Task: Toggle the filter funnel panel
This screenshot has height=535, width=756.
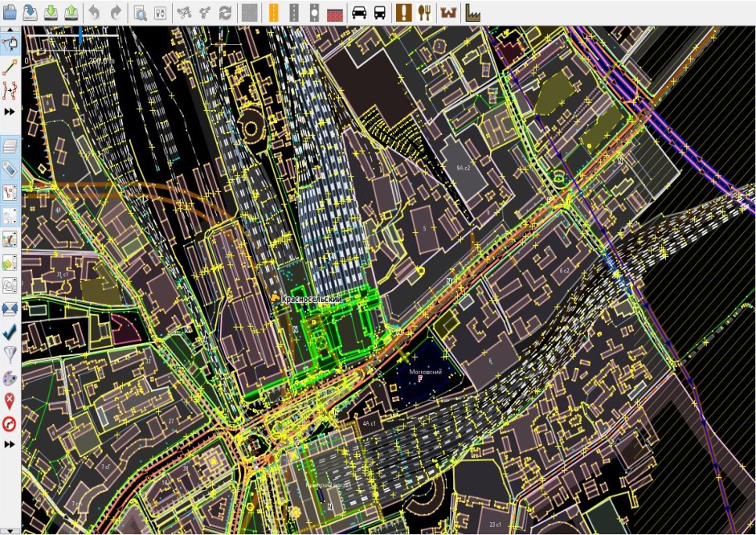Action: [10, 355]
